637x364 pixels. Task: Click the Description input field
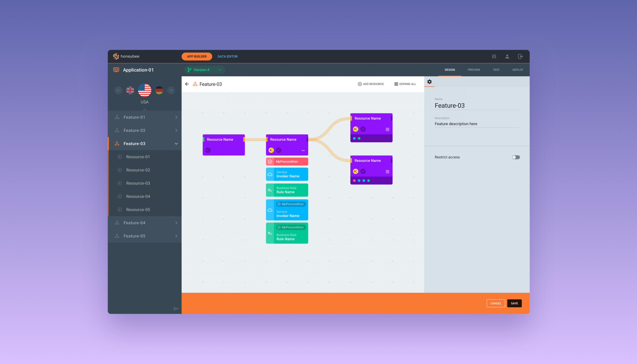[476, 124]
